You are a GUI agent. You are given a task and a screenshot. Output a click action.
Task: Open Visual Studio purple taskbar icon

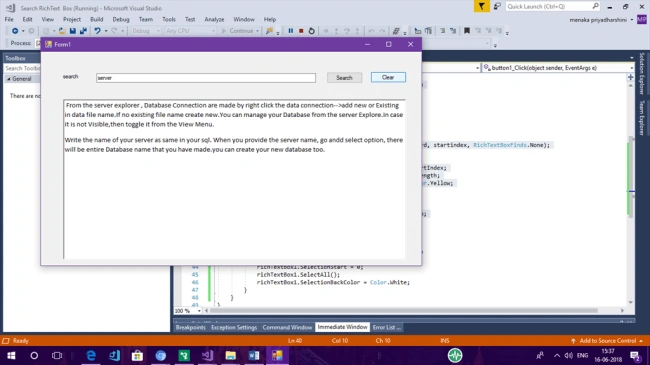[207, 355]
